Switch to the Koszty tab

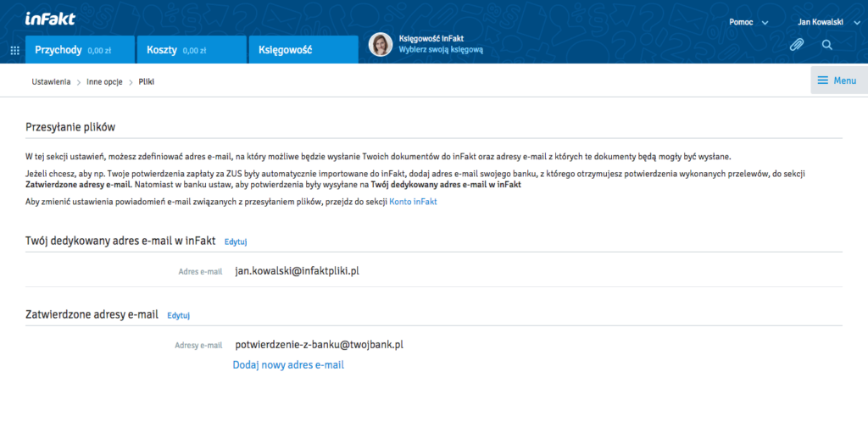(x=192, y=50)
